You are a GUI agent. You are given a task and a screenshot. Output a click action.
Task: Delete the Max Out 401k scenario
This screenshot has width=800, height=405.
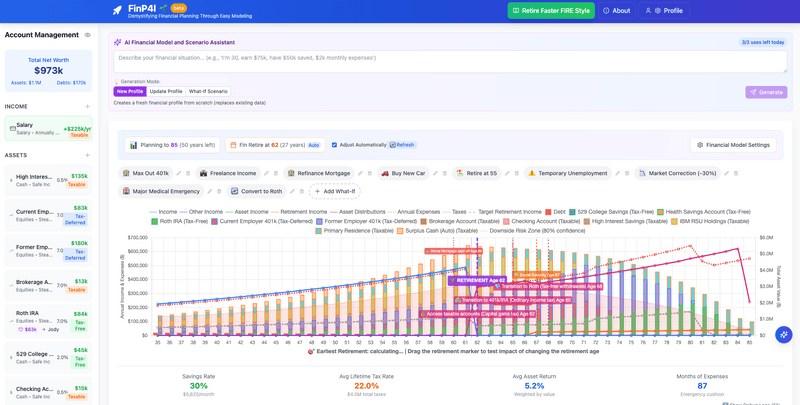point(188,173)
